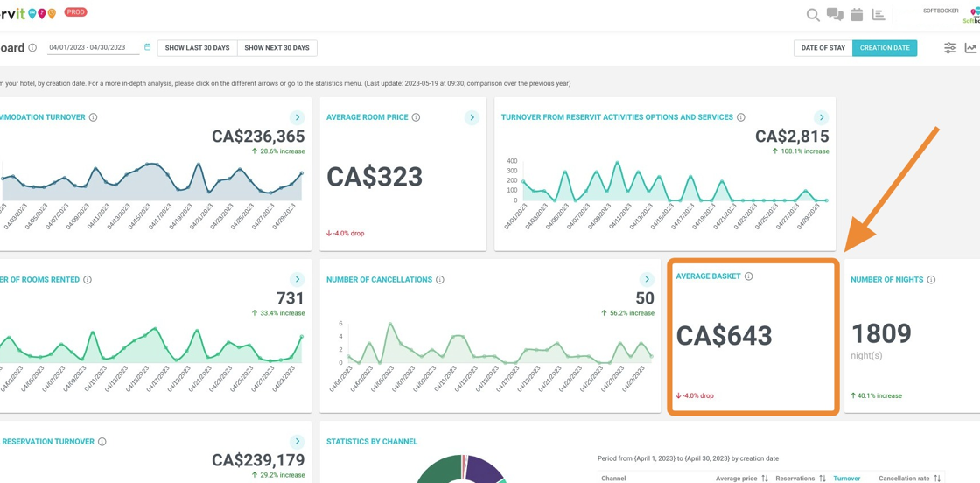980x483 pixels.
Task: Click the Turnover column header
Action: pos(846,479)
